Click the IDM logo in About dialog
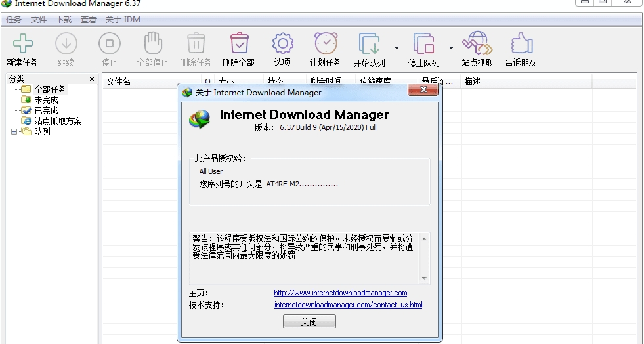Image resolution: width=644 pixels, height=344 pixels. [200, 119]
